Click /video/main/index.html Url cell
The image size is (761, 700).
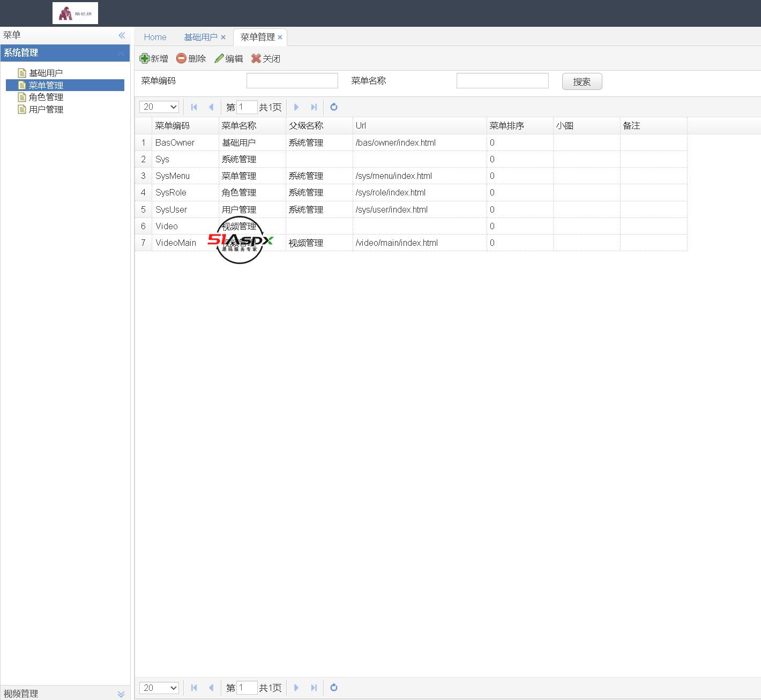tap(420, 243)
